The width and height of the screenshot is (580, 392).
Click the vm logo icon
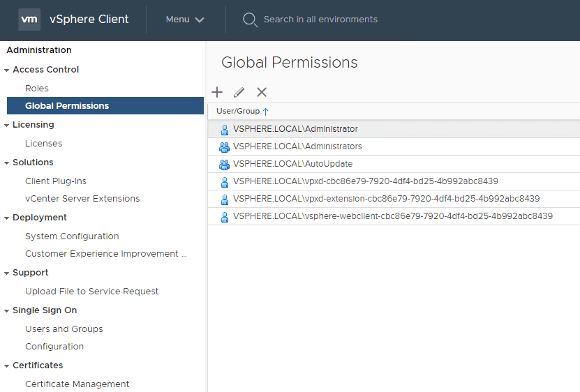(29, 20)
